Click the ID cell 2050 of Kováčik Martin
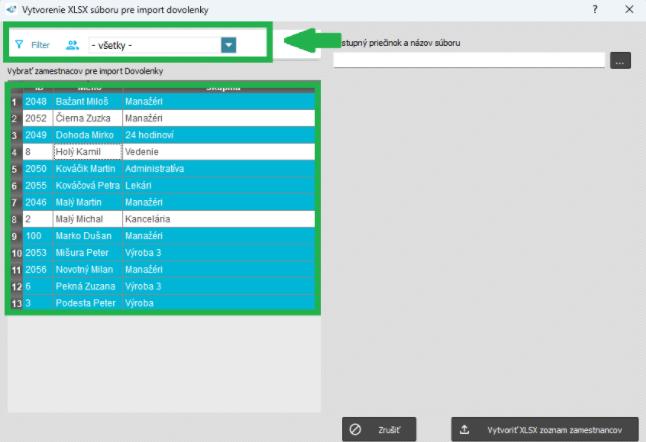 [x=37, y=169]
